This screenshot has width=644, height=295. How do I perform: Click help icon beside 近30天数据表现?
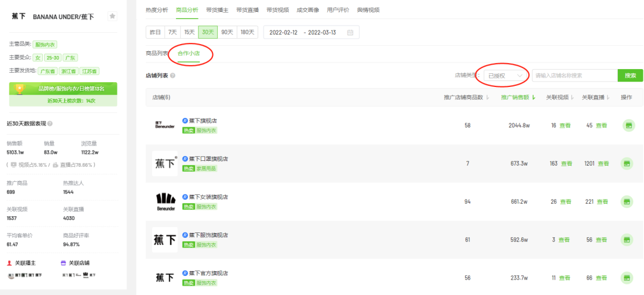pyautogui.click(x=50, y=123)
